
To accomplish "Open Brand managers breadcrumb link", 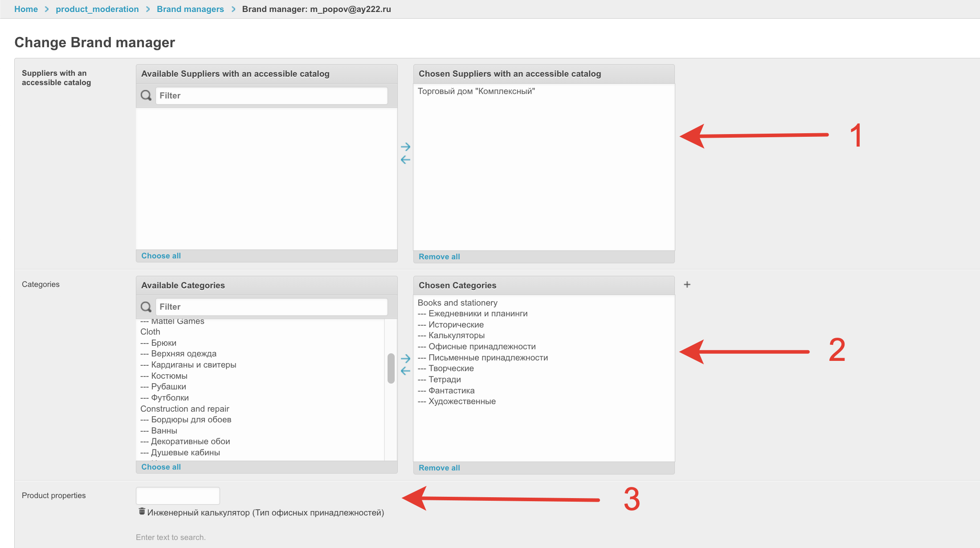I will 190,9.
